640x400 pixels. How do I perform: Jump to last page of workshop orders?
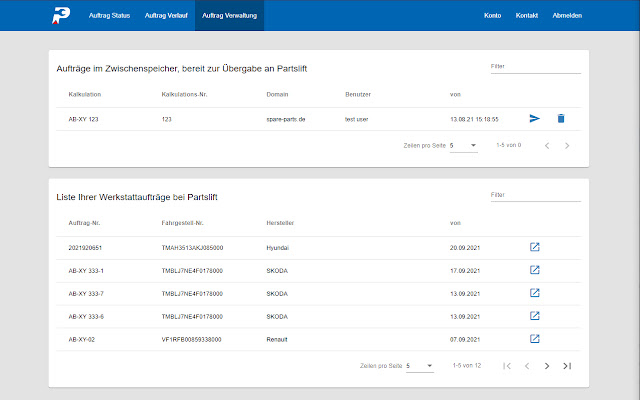click(x=567, y=366)
